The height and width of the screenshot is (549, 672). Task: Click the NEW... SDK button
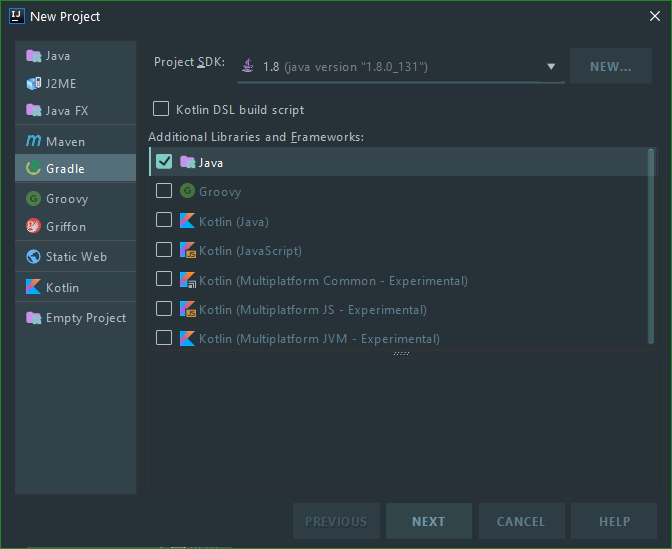point(611,66)
